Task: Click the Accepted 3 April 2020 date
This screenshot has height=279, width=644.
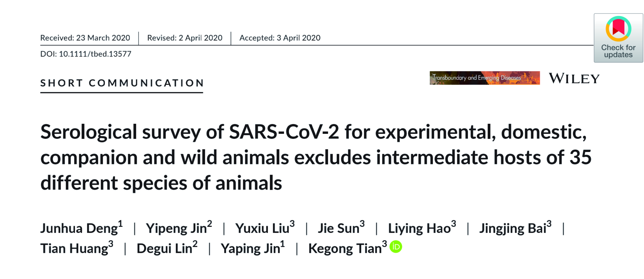Action: [280, 38]
